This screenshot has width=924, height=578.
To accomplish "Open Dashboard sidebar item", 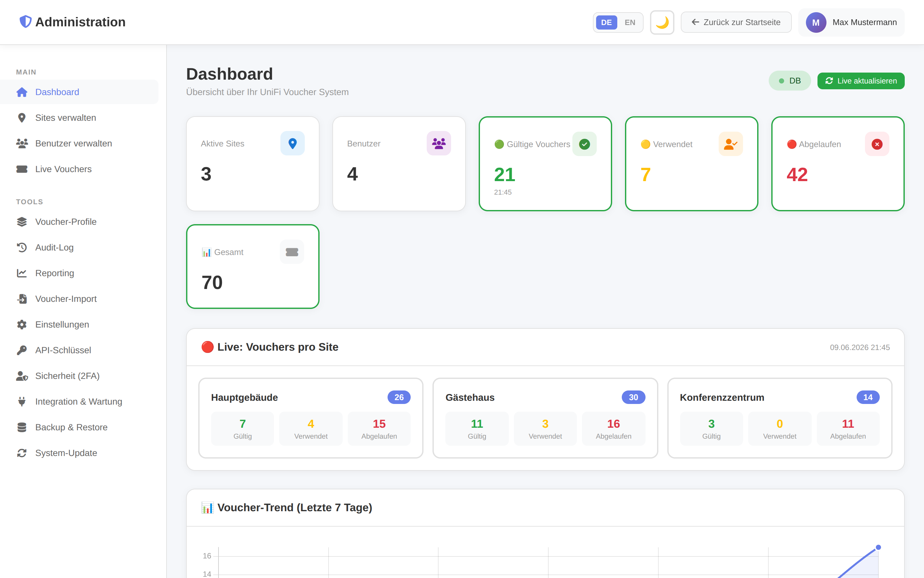I will 79,92.
